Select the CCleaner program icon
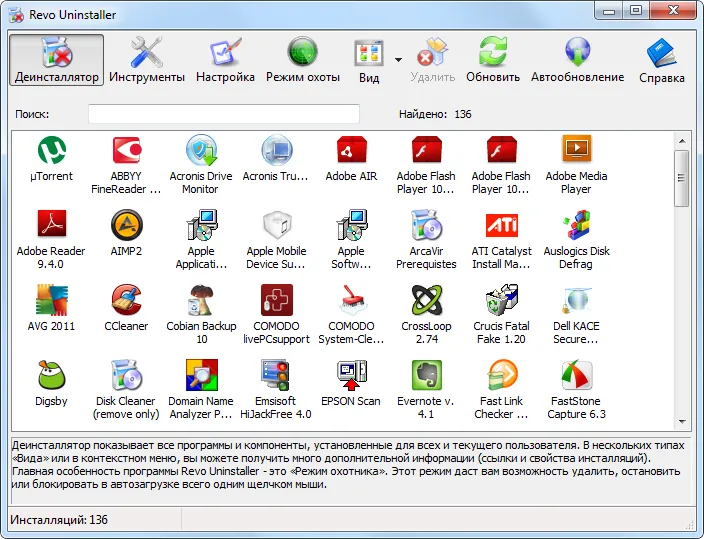The width and height of the screenshot is (704, 539). pos(126,300)
